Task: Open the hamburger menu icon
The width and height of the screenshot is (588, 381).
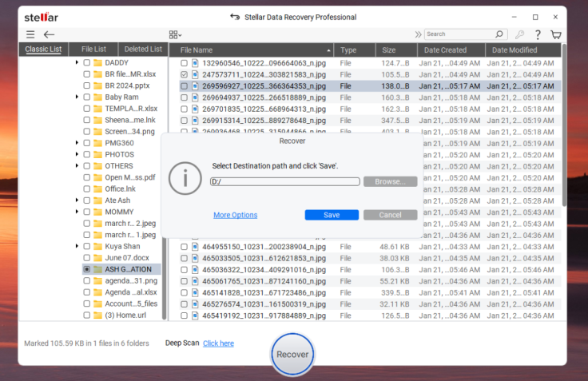Action: pos(30,34)
